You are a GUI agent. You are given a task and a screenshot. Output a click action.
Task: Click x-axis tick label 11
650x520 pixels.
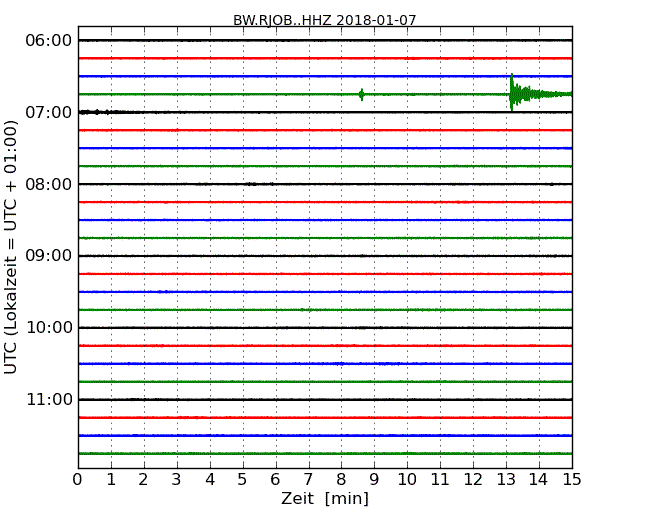pos(440,479)
